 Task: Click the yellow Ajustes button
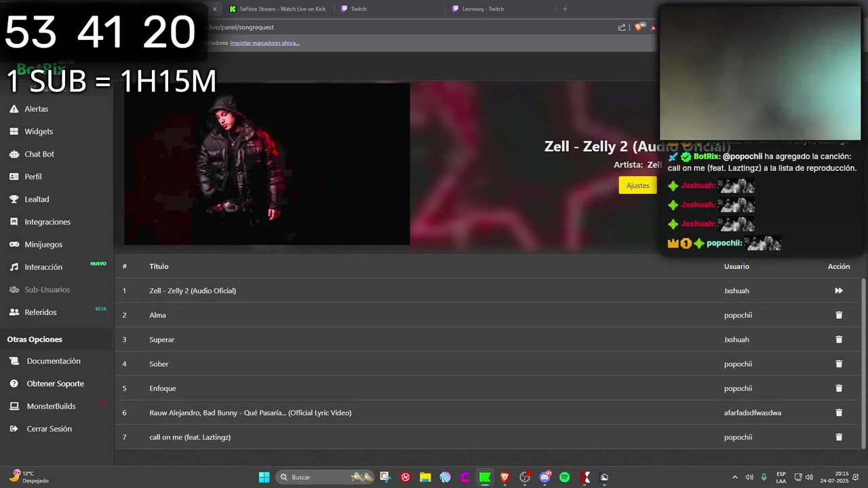(637, 185)
